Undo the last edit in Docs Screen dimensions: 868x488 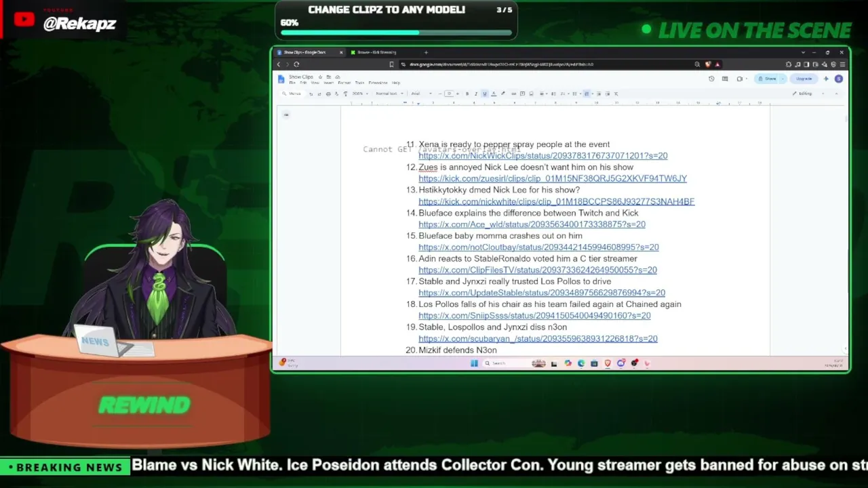(311, 94)
